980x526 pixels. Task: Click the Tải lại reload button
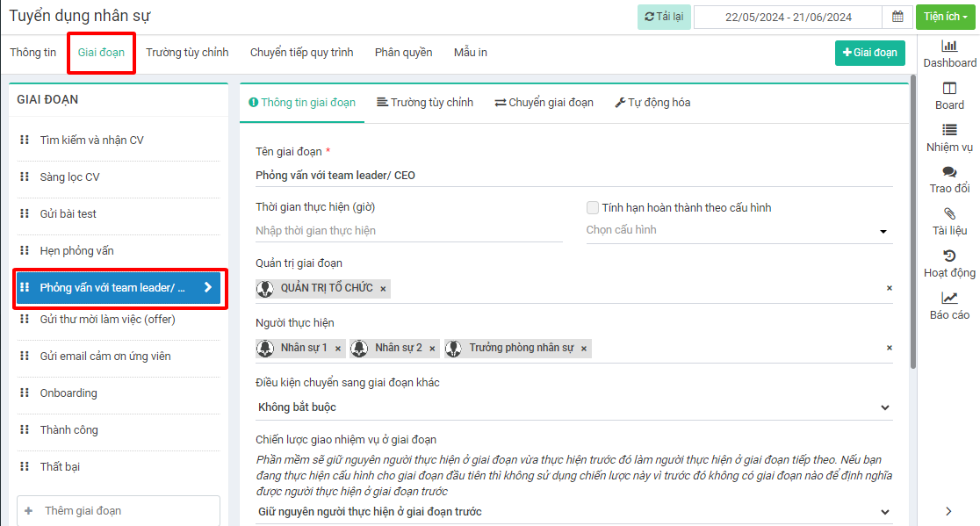click(x=664, y=17)
